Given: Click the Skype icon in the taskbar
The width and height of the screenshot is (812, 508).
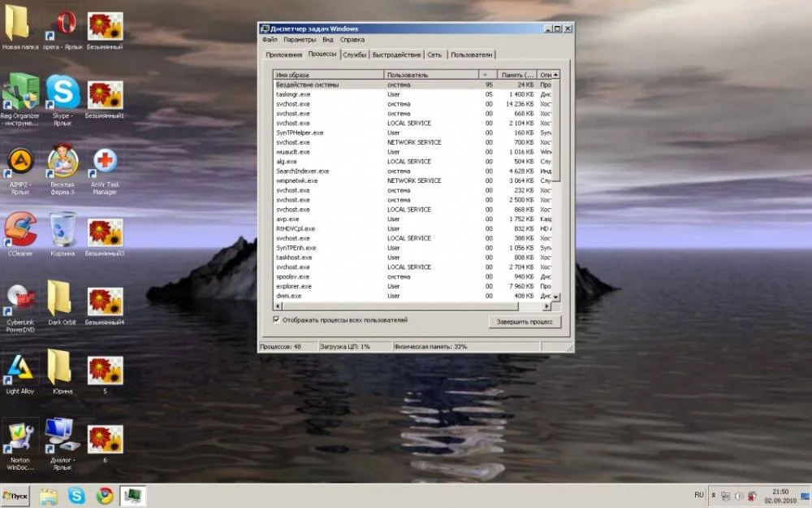Looking at the screenshot, I should (x=76, y=495).
